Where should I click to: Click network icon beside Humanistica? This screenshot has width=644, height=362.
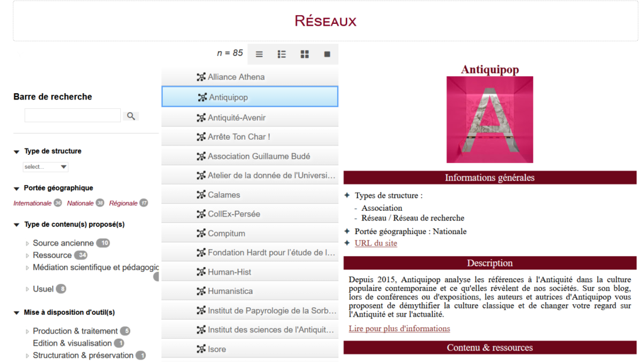(x=201, y=291)
